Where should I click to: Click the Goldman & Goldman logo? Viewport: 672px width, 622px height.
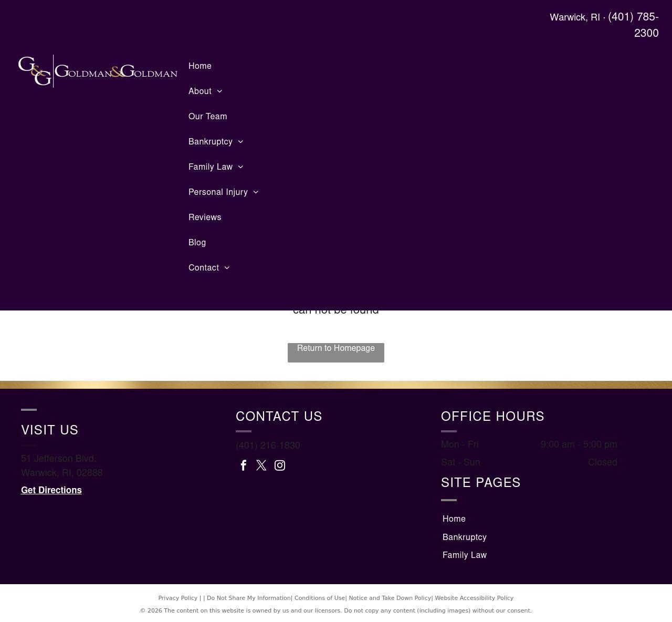(x=98, y=71)
